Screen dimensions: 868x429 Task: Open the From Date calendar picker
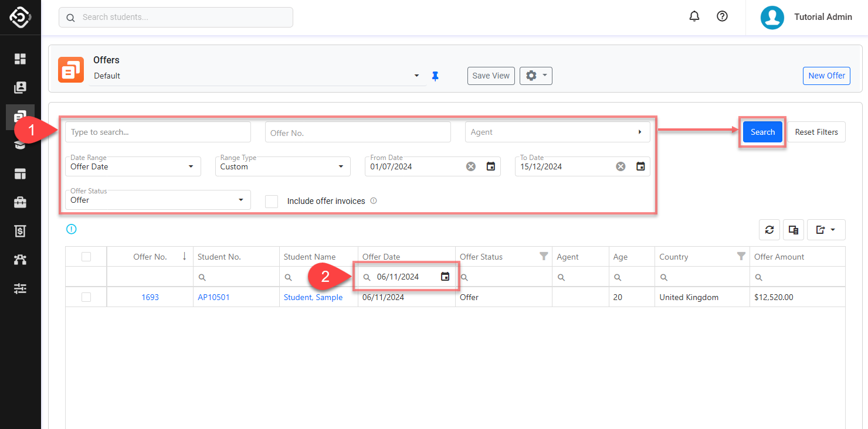pos(491,166)
